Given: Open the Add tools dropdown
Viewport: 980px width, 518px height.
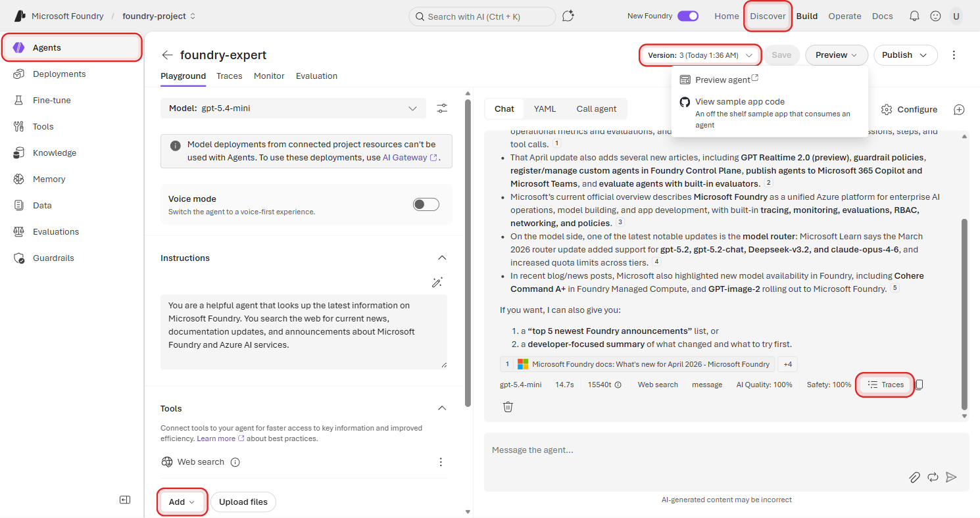Looking at the screenshot, I should (182, 502).
